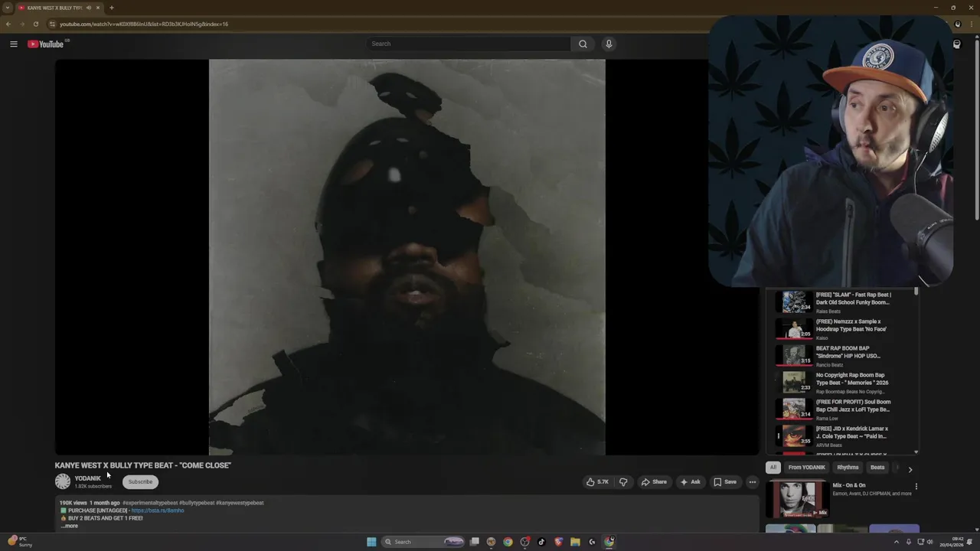980x551 pixels.
Task: Open notifications bell in system tray
Action: point(969,542)
